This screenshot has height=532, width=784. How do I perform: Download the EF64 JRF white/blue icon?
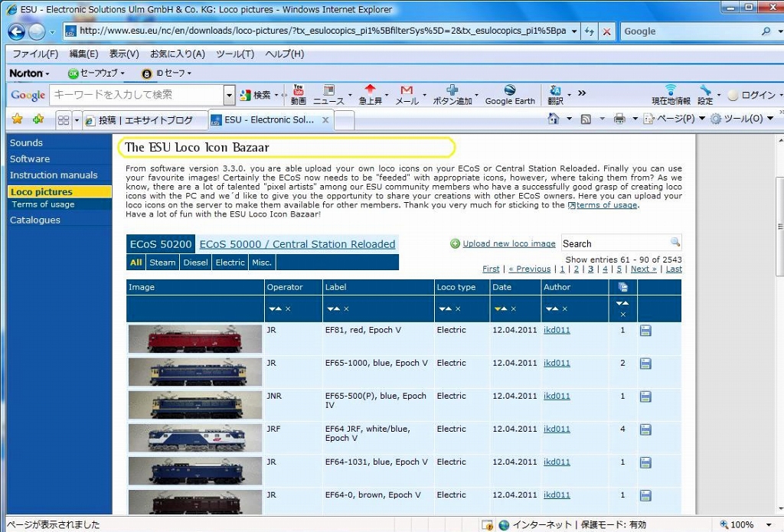645,429
